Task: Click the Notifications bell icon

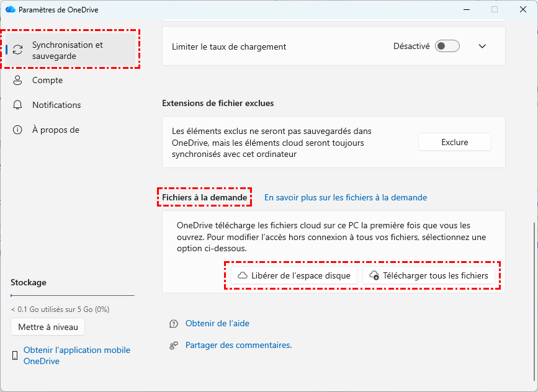Action: 17,105
